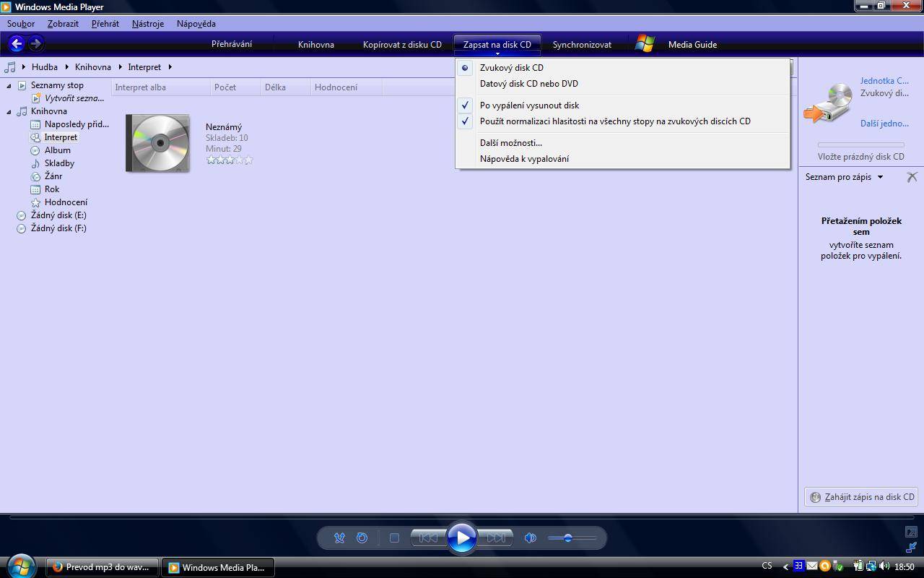The width and height of the screenshot is (924, 578).
Task: Click the Neznámý album CD thumbnail
Action: tap(158, 143)
